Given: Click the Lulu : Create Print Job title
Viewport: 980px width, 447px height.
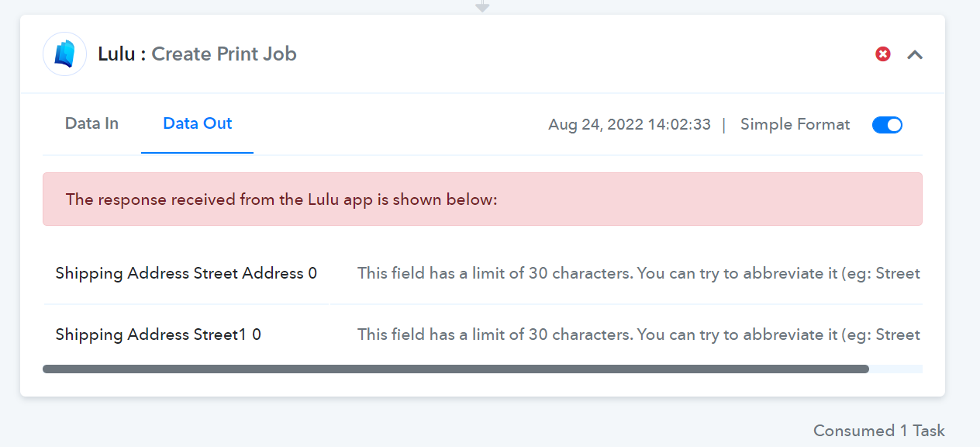Looking at the screenshot, I should (197, 54).
